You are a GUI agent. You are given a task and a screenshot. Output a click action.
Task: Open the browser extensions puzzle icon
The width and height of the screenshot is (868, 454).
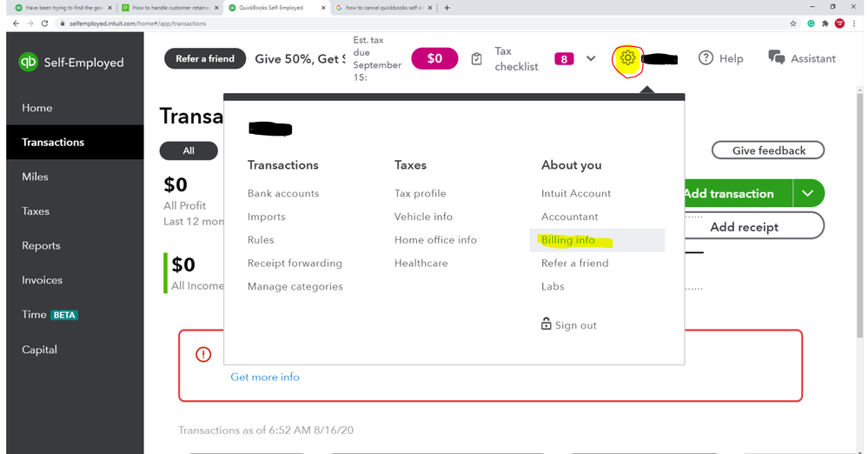coord(825,23)
